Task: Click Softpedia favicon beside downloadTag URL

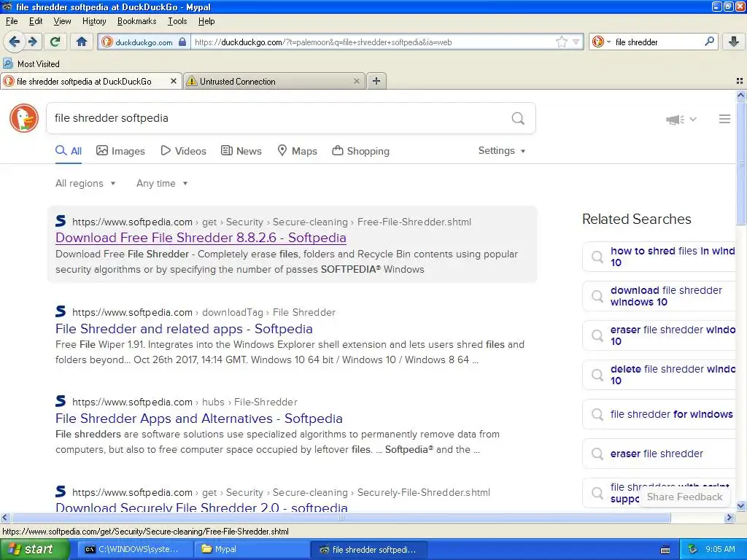Action: point(61,311)
